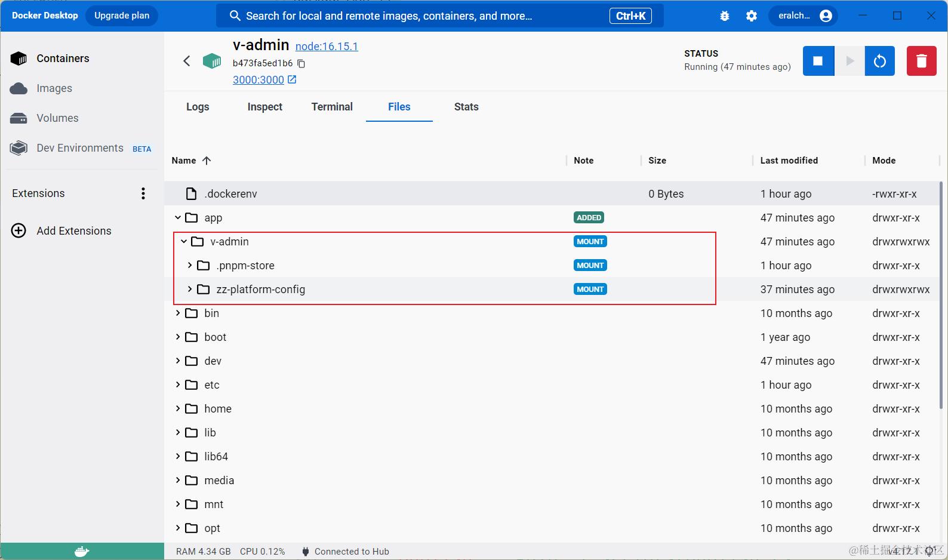
Task: Expand the bin folder
Action: pyautogui.click(x=178, y=313)
